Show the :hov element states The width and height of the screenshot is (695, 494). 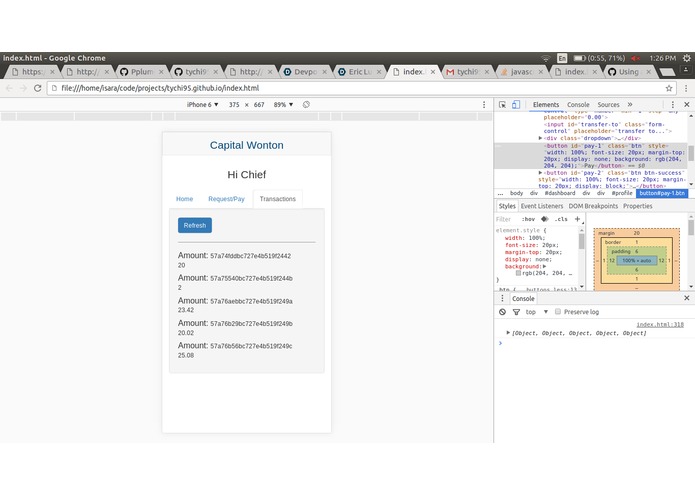click(x=528, y=219)
